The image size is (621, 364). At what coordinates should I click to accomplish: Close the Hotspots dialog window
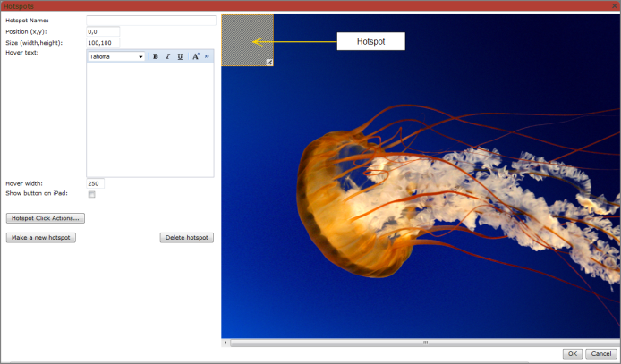[615, 5]
